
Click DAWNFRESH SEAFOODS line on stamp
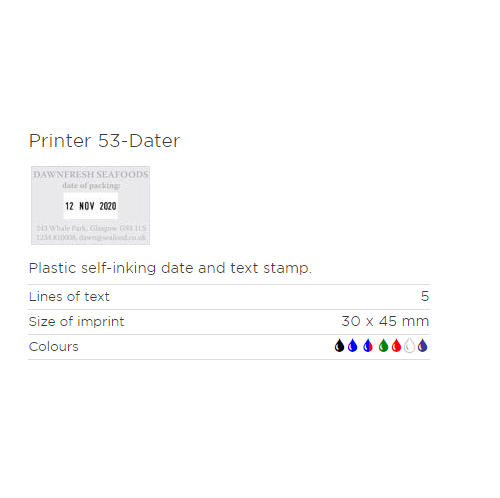pos(91,175)
